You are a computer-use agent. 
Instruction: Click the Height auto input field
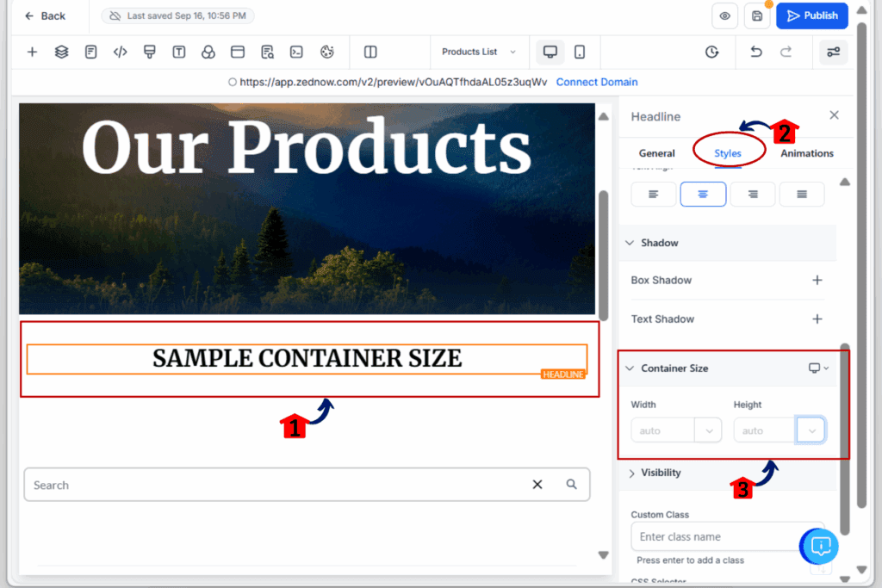point(765,430)
